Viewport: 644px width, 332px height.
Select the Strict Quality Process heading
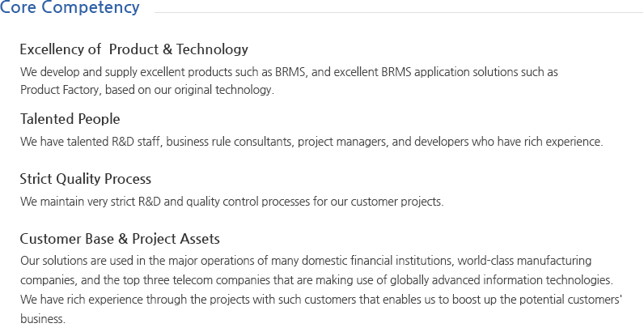85,179
